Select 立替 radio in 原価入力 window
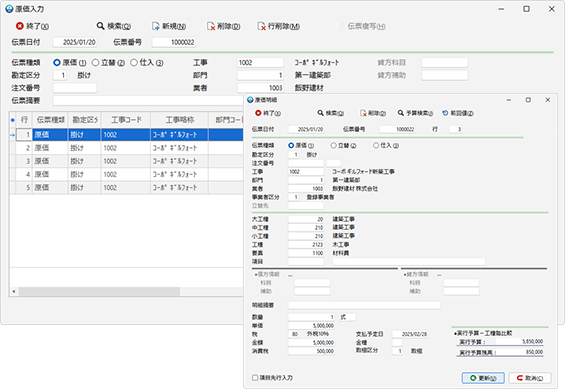The width and height of the screenshot is (565, 389). pos(95,63)
